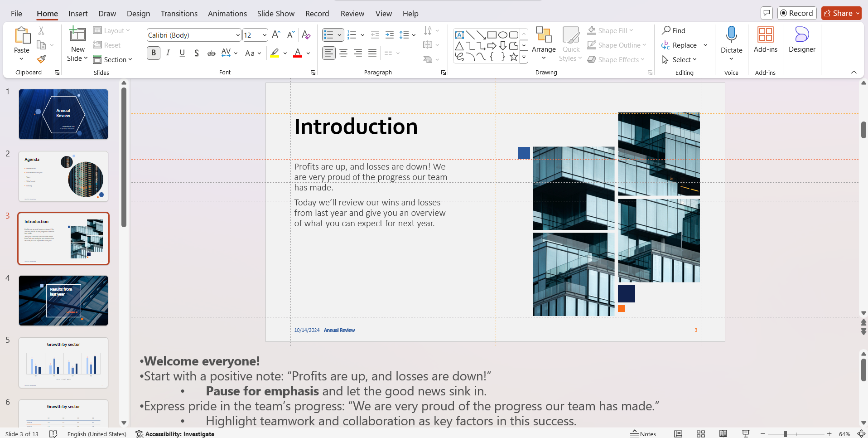This screenshot has width=868, height=438.
Task: Apply the red font color swatch
Action: coord(298,53)
